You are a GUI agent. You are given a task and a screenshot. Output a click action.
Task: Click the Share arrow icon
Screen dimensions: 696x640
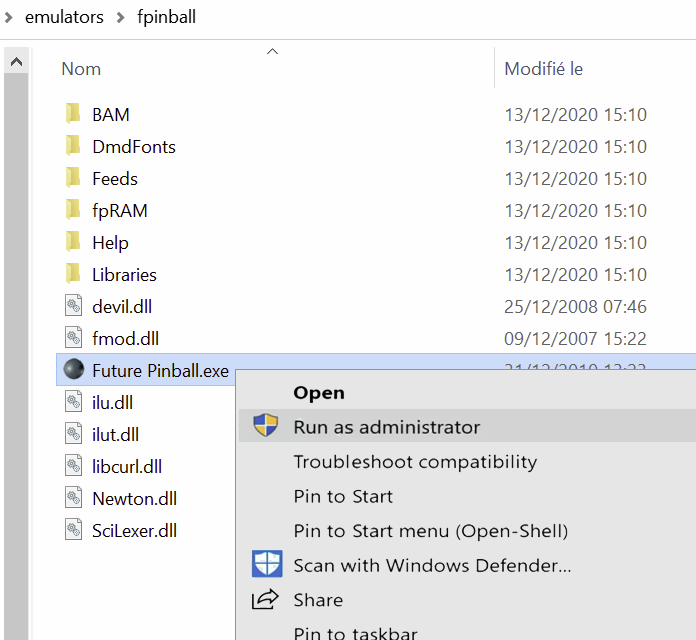pyautogui.click(x=266, y=600)
